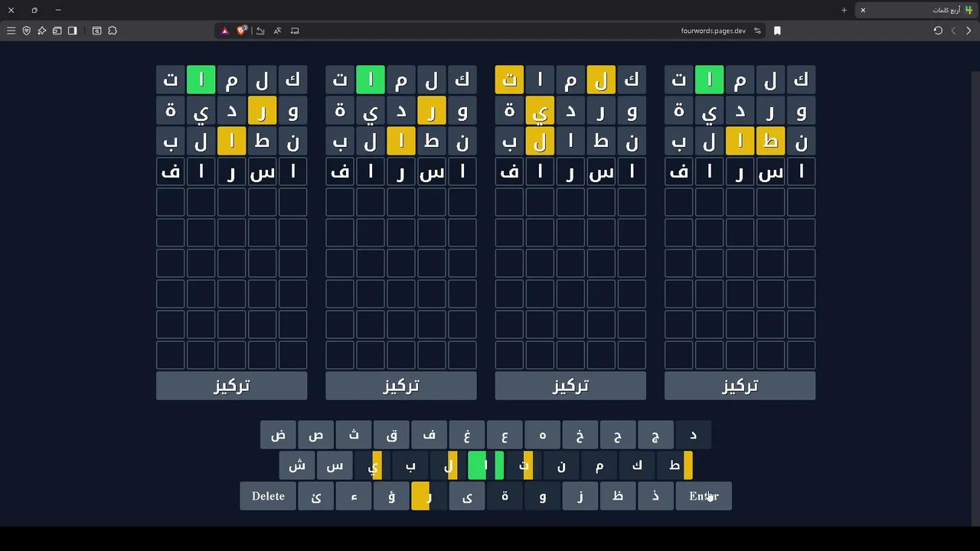Tap the green-marked ا key
This screenshot has height=551, width=980.
(x=485, y=465)
